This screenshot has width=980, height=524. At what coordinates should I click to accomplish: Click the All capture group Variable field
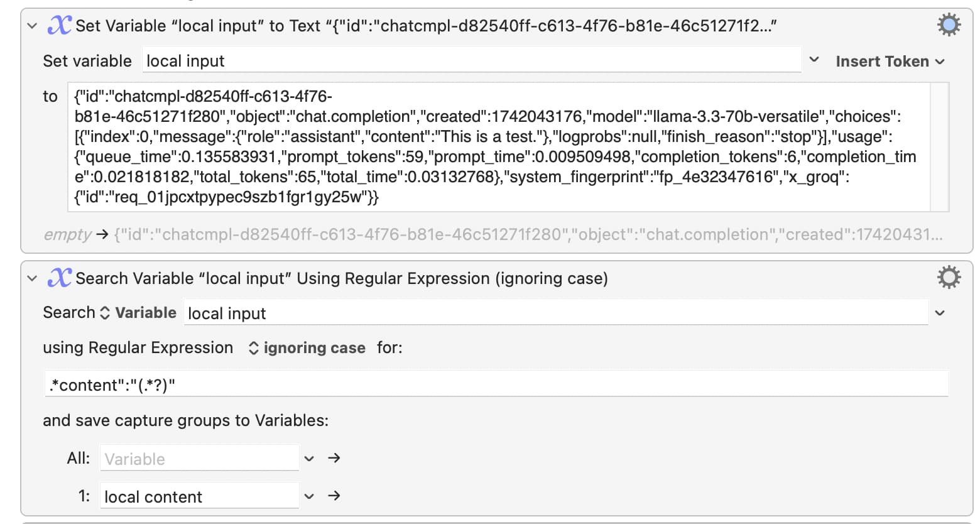[200, 458]
